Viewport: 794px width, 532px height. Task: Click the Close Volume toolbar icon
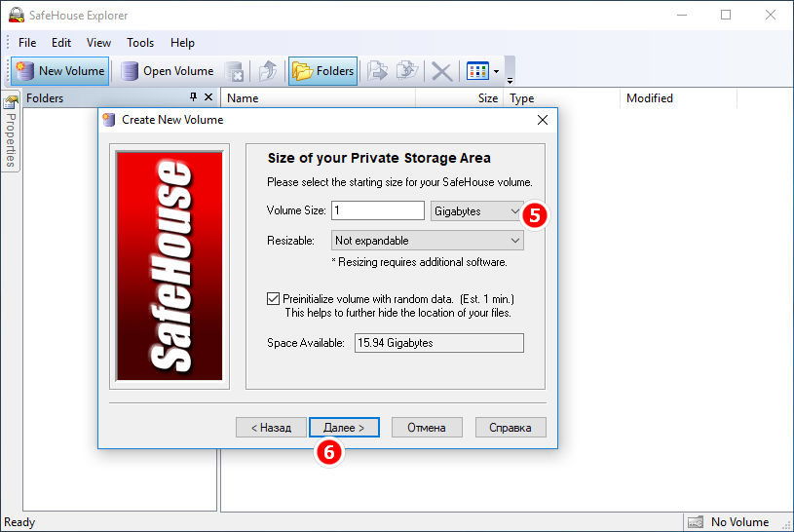point(234,71)
